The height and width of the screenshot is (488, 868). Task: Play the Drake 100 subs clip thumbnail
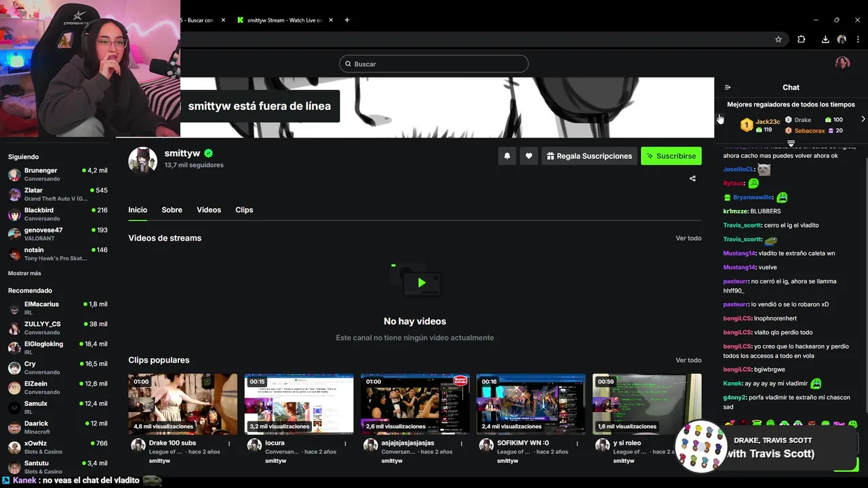point(183,404)
